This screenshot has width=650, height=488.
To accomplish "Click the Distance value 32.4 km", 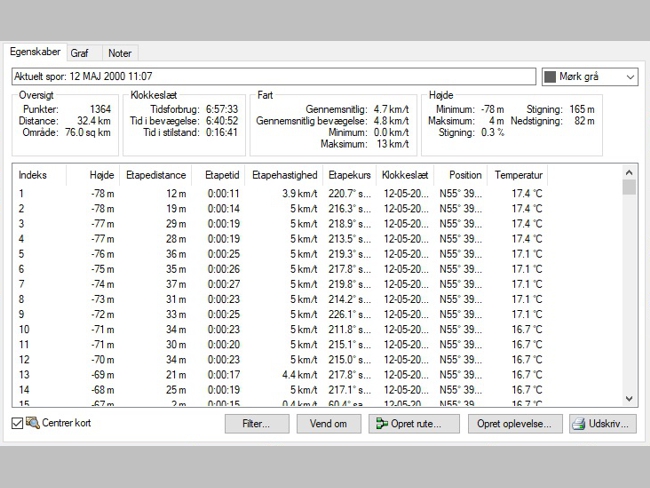I will (x=94, y=121).
